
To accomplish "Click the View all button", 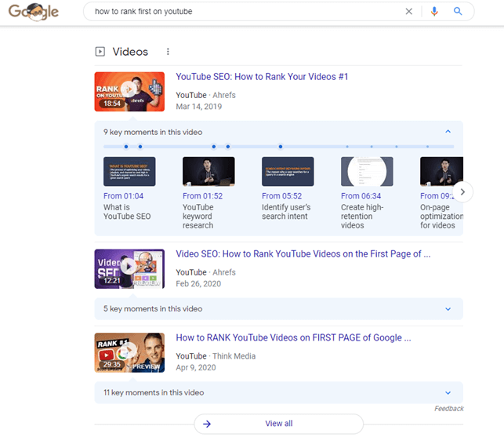I will click(x=279, y=424).
